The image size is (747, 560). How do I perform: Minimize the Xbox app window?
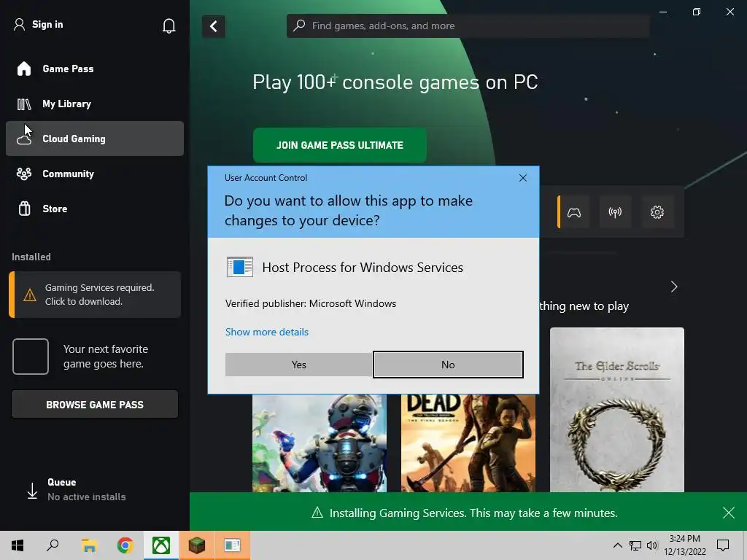point(662,12)
